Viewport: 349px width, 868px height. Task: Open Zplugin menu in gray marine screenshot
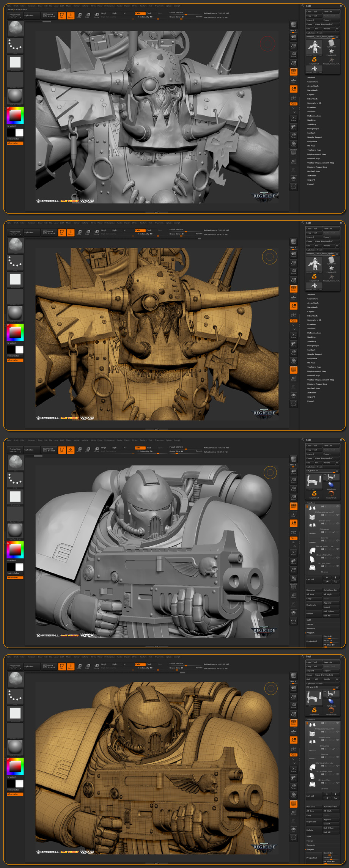click(x=169, y=440)
